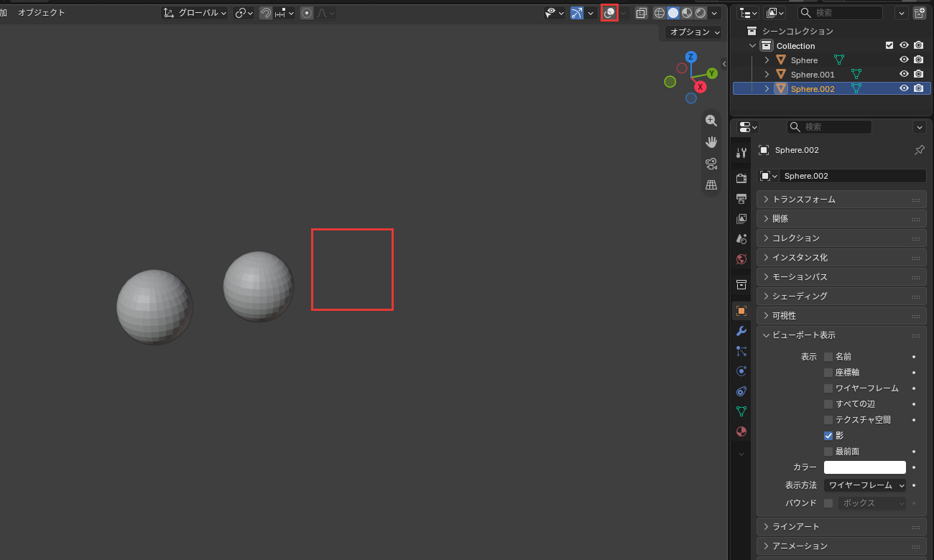Select Sphere.001 in the outliner
The image size is (934, 560).
pos(813,75)
